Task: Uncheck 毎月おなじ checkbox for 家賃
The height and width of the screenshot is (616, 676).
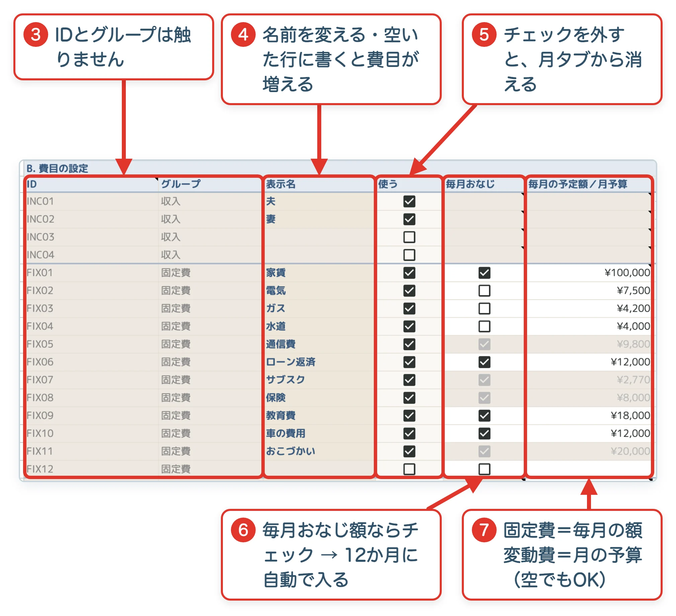Action: pos(484,273)
